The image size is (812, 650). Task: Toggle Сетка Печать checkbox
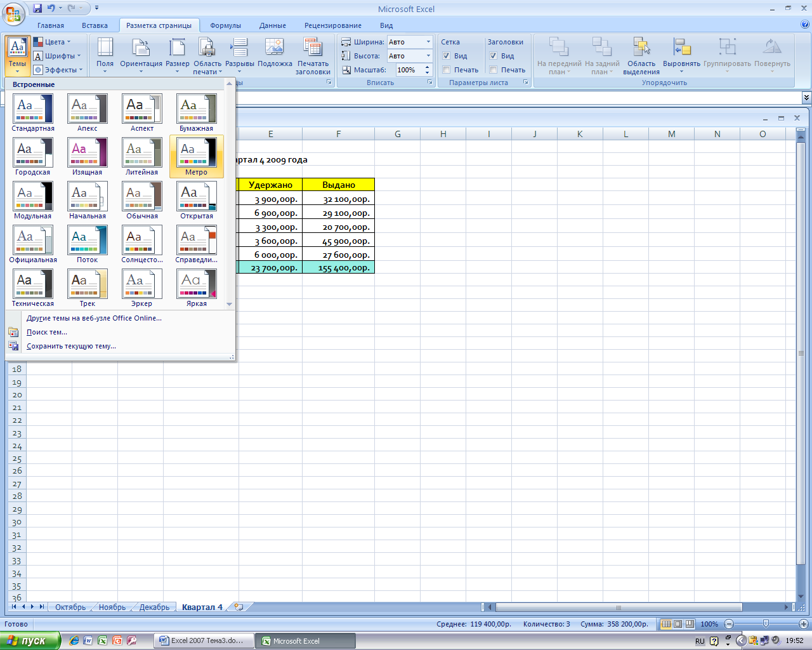point(447,70)
